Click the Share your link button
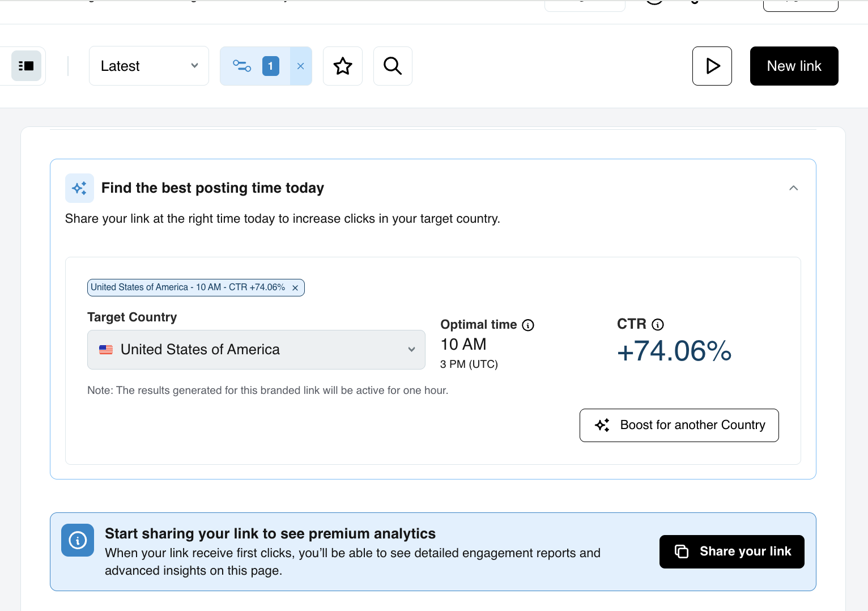 731,551
